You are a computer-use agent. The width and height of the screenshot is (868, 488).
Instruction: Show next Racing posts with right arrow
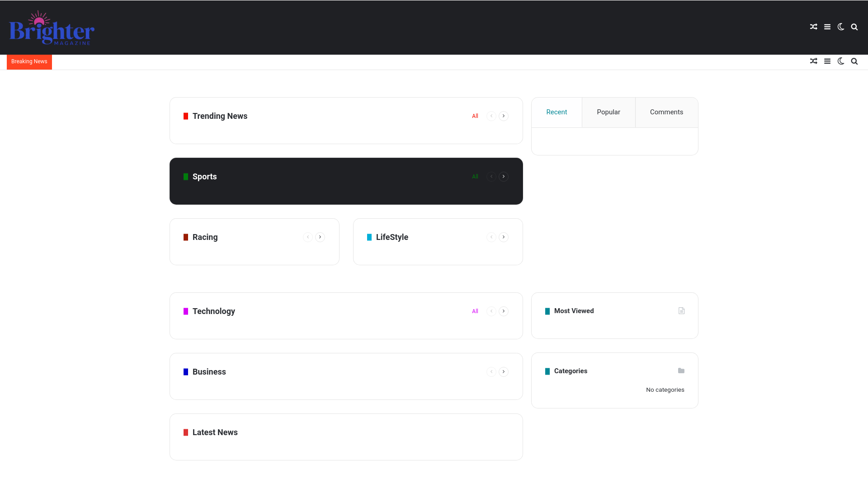pyautogui.click(x=320, y=237)
